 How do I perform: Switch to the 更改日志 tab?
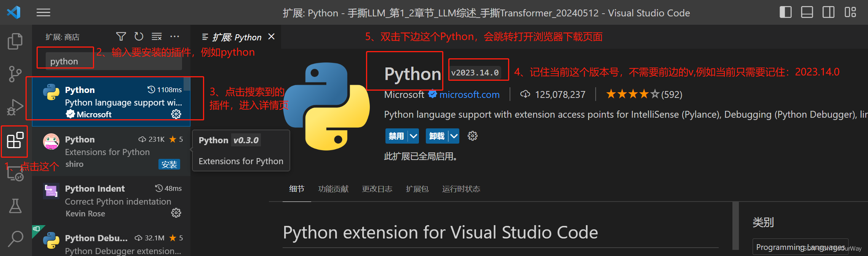(377, 189)
